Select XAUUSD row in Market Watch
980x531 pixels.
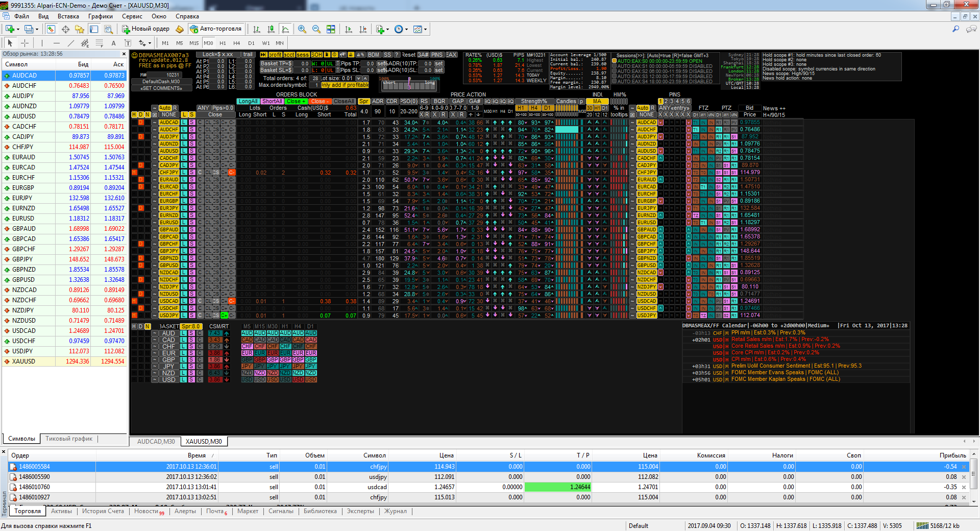(x=64, y=361)
